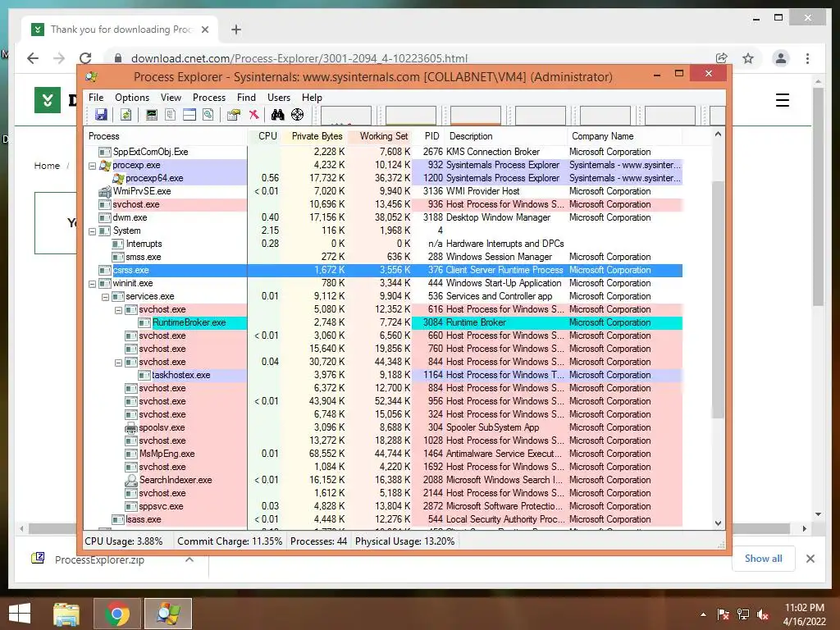Click the Save toolbar icon in Process Explorer
This screenshot has height=630, width=840.
[101, 115]
